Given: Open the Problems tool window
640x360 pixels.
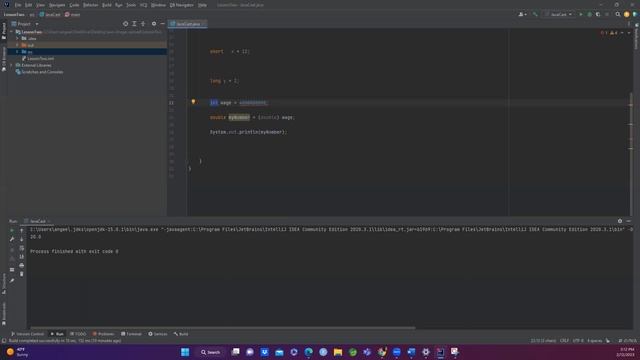Looking at the screenshot, I should tap(103, 334).
